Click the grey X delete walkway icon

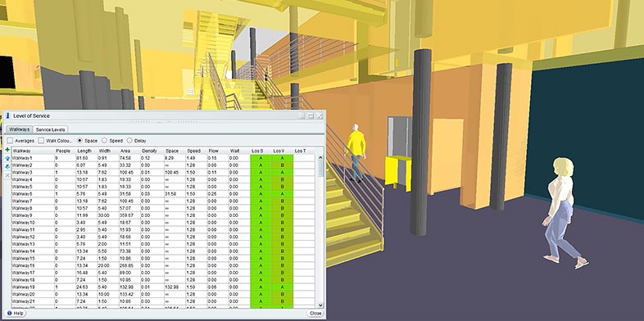pyautogui.click(x=7, y=175)
